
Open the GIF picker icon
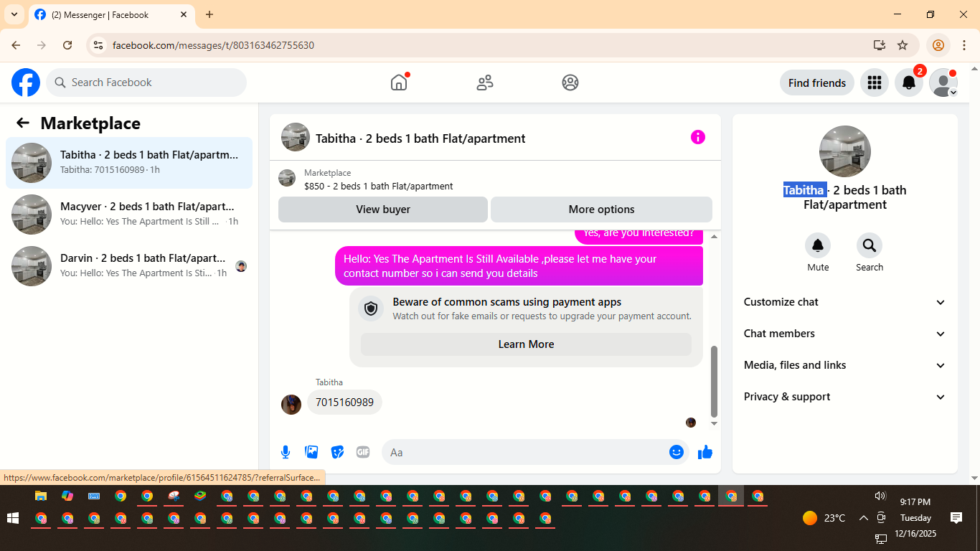(363, 452)
